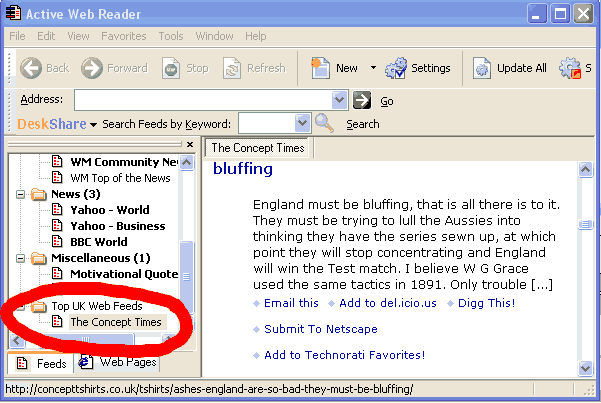Click Update All feeds icon
The width and height of the screenshot is (601, 403).
482,68
